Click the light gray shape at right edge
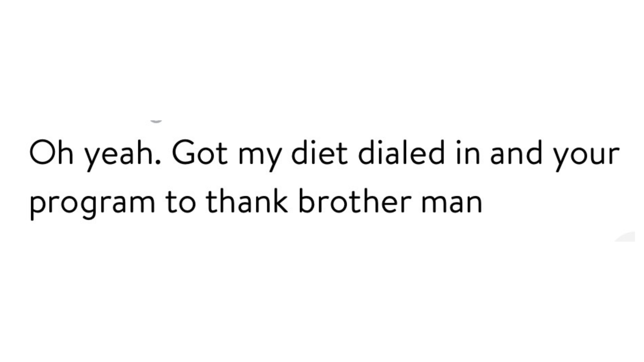The width and height of the screenshot is (644, 362). pyautogui.click(x=625, y=237)
